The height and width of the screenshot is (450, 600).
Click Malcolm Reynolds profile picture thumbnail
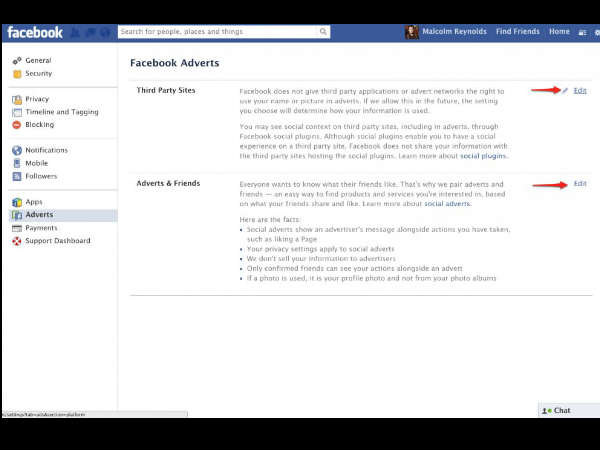412,32
